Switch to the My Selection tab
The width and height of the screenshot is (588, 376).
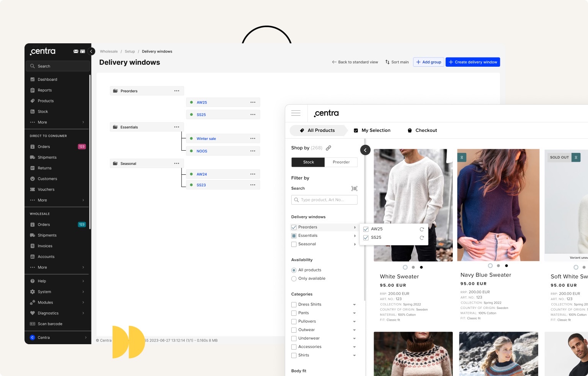coord(372,130)
